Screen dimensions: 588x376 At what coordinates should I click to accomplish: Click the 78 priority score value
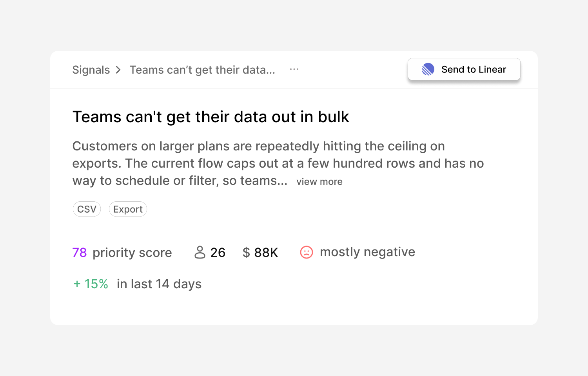[x=80, y=253]
